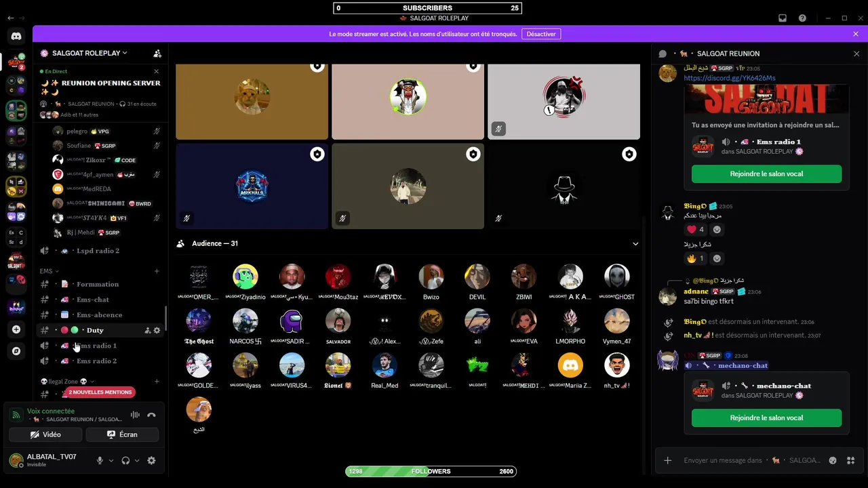The width and height of the screenshot is (868, 488).
Task: Click the FOLLOWERS progress bar
Action: [431, 471]
